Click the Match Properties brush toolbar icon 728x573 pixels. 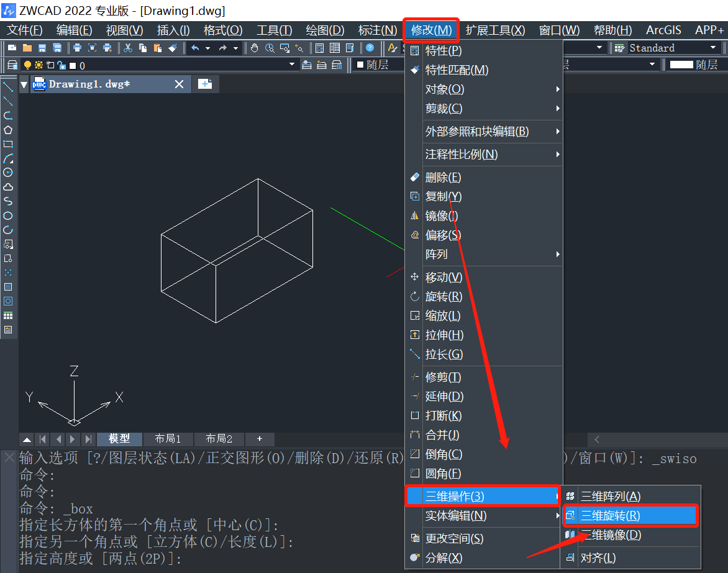pos(173,48)
